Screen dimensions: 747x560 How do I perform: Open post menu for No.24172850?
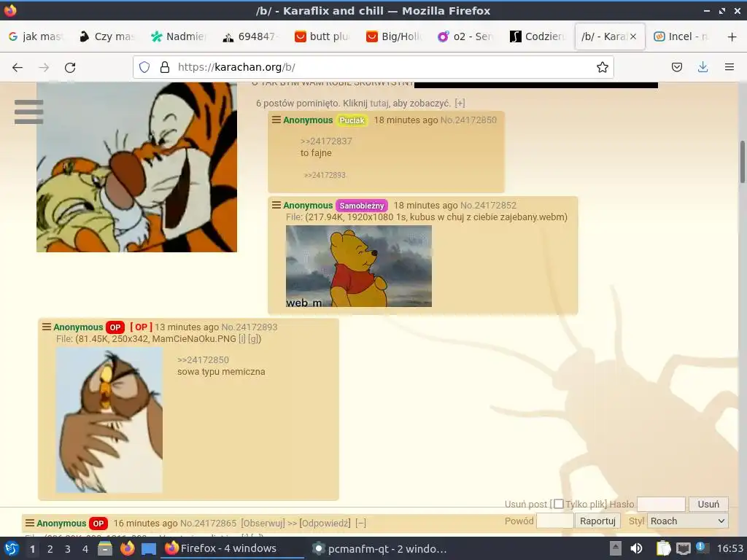point(276,120)
